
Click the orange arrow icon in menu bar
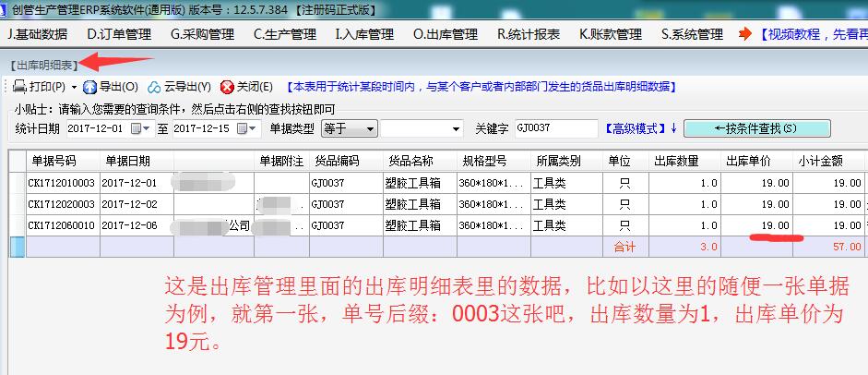[745, 34]
